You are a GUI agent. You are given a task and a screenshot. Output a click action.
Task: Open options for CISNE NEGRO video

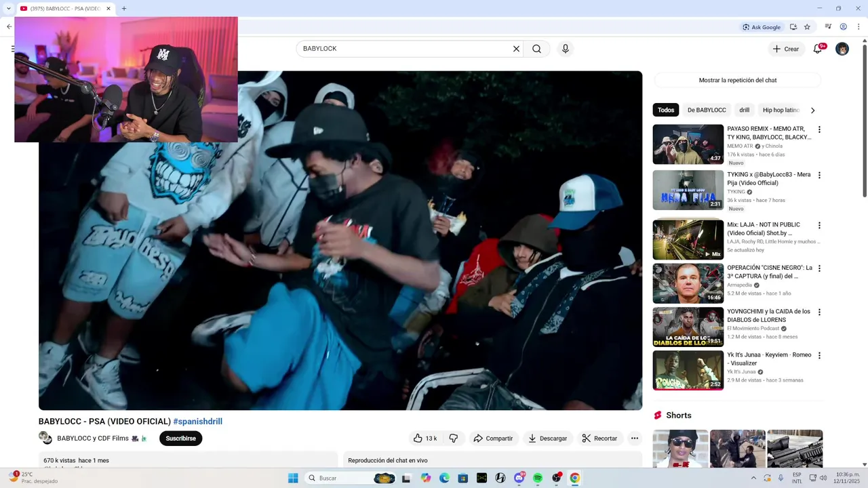pyautogui.click(x=819, y=268)
